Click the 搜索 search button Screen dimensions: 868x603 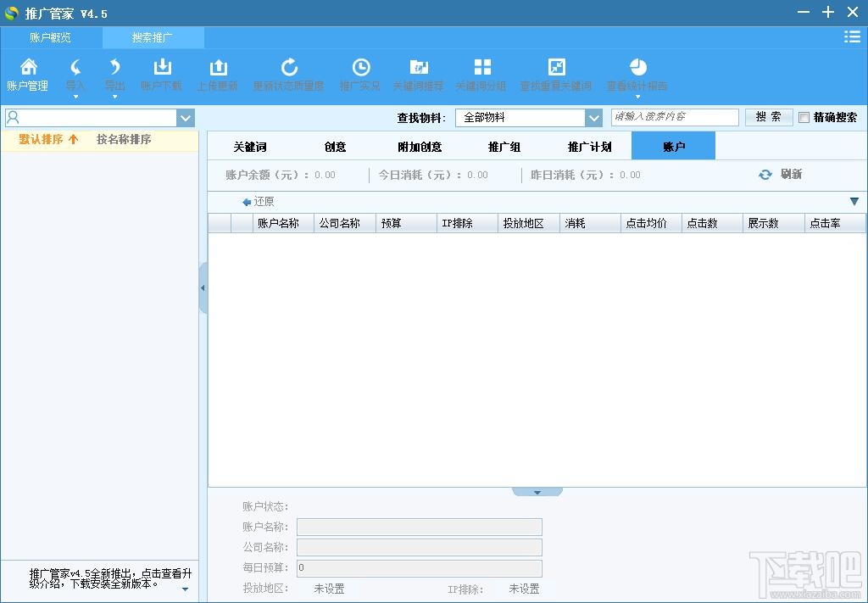(x=768, y=117)
